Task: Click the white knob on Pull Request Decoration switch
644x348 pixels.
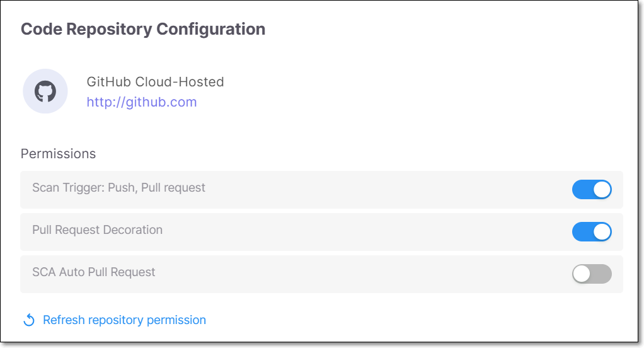Action: pos(602,232)
